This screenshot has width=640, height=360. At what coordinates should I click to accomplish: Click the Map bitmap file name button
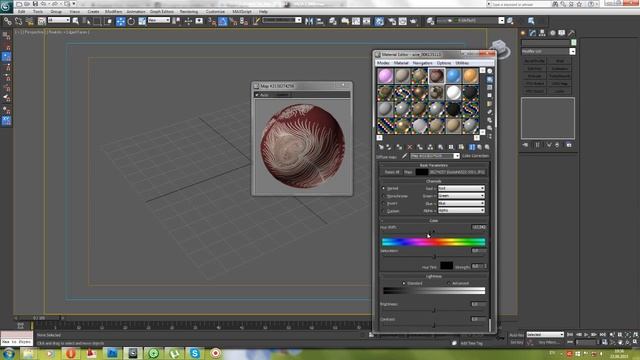[457, 172]
